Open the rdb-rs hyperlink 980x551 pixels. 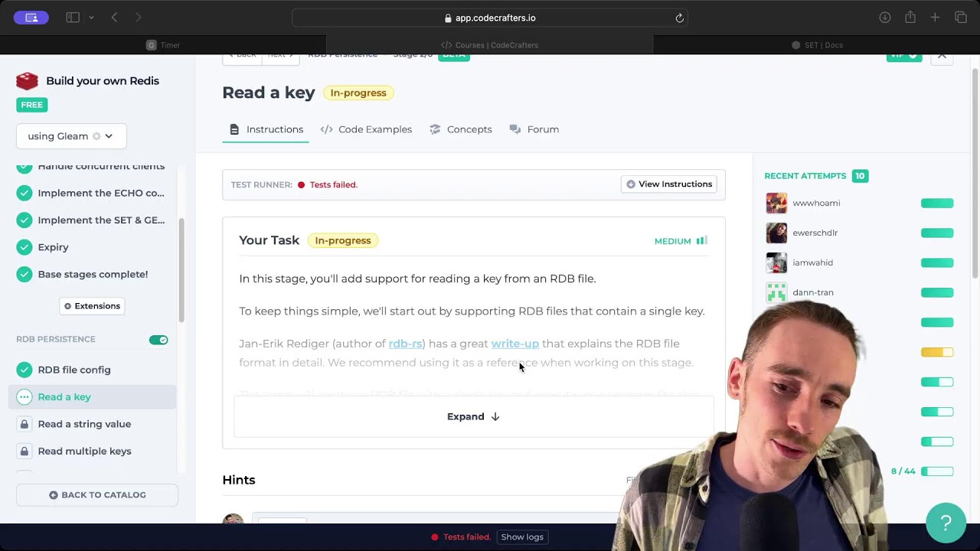(x=406, y=344)
